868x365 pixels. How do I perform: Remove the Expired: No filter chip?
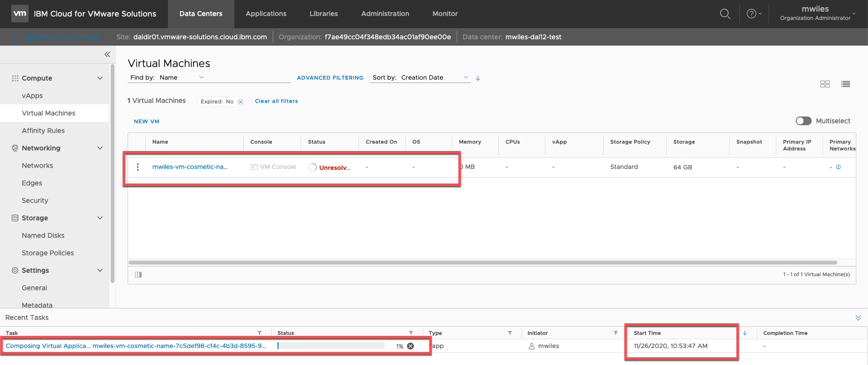pyautogui.click(x=241, y=101)
